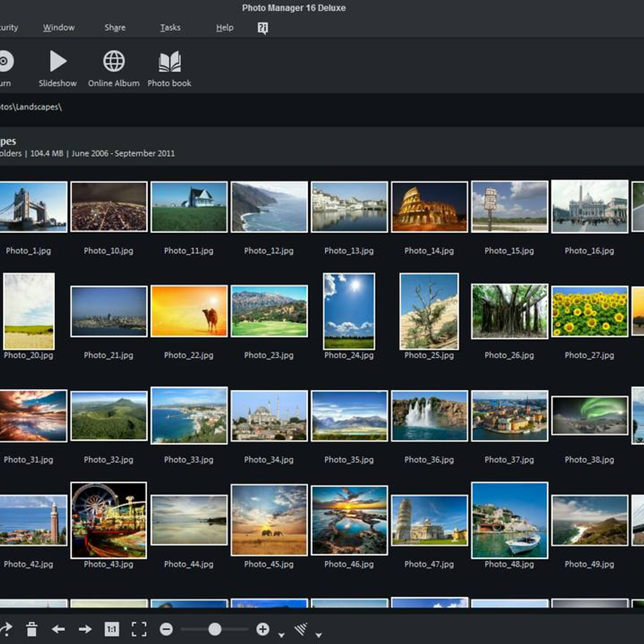Select the Photo_48.jpg boat harbor thumbnail
Image resolution: width=644 pixels, height=644 pixels.
click(x=510, y=520)
